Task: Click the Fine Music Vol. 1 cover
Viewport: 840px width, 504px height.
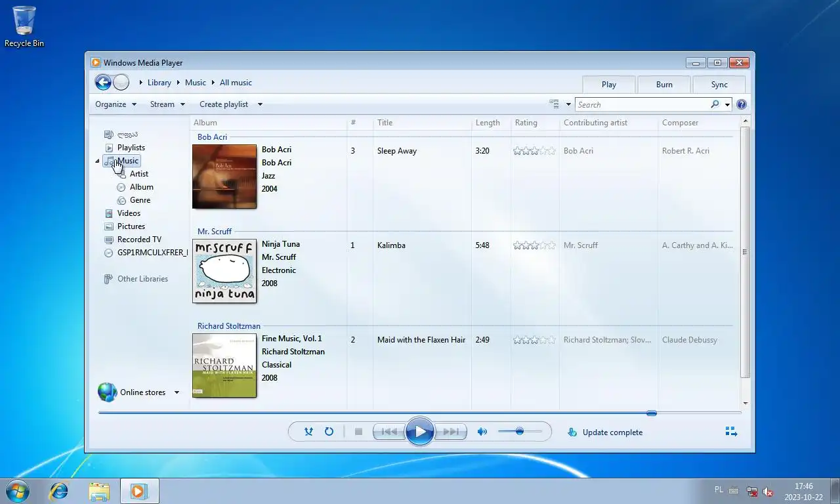Action: [x=224, y=366]
